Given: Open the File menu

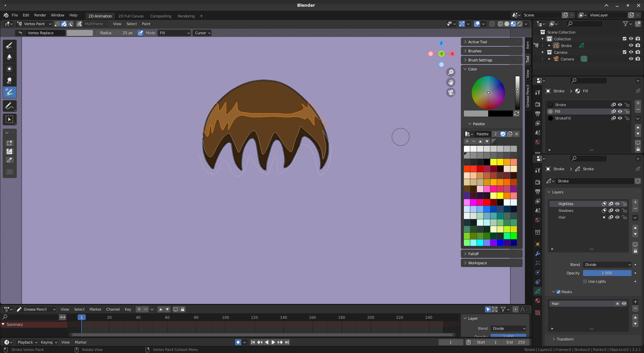Looking at the screenshot, I should click(x=15, y=15).
